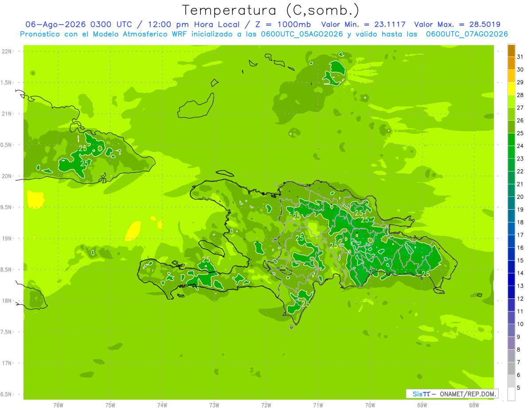Click the purple legend swatch between 8 and 9
This screenshot has width=532, height=411.
(511, 343)
